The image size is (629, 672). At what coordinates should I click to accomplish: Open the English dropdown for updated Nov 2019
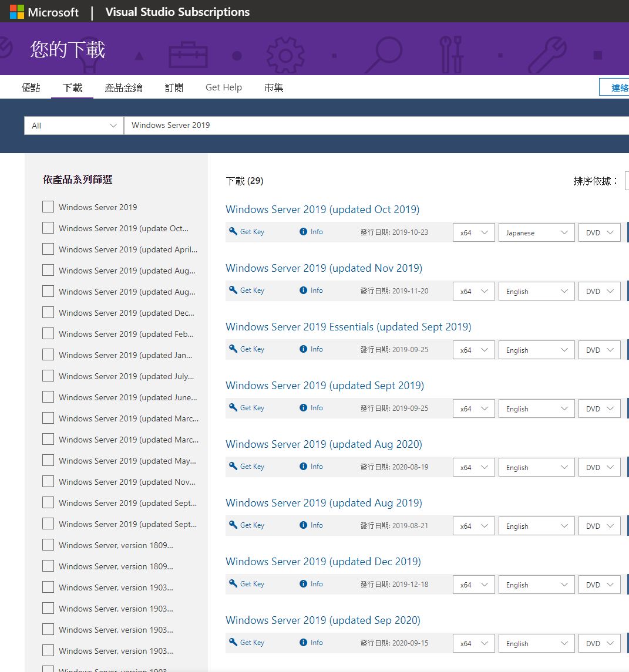click(x=536, y=292)
